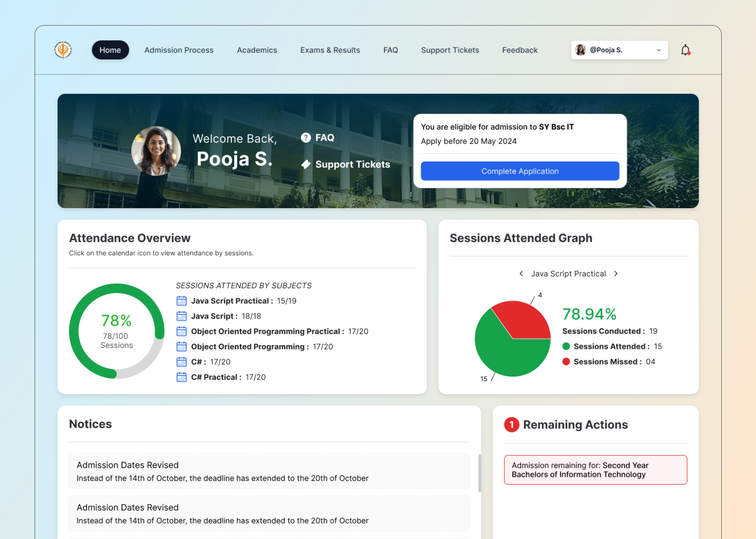Click the 'C# Practical : 17/20' text
The image size is (756, 539).
(x=228, y=377)
